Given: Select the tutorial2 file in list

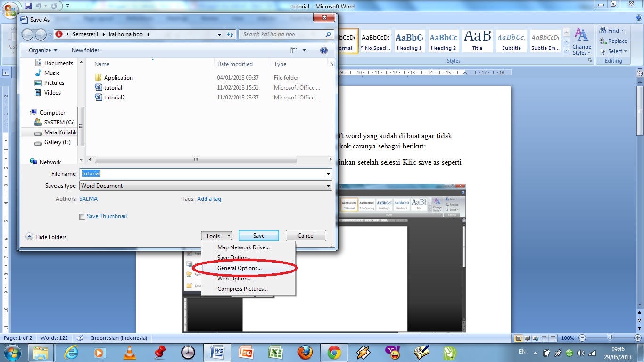Looking at the screenshot, I should (110, 98).
